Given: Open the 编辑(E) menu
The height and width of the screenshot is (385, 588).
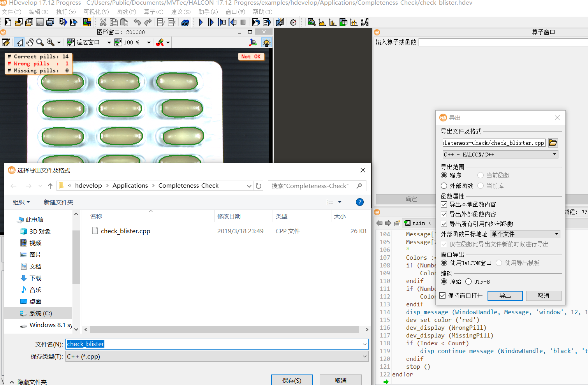Looking at the screenshot, I should point(39,12).
